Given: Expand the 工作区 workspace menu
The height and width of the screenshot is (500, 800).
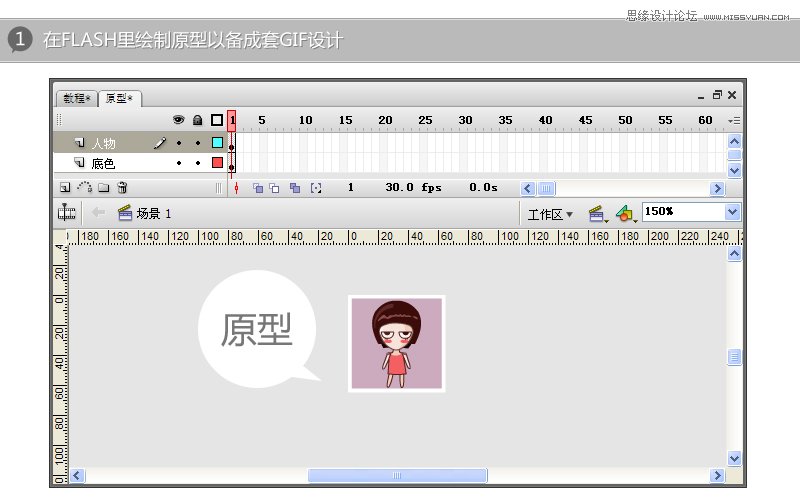Looking at the screenshot, I should point(550,214).
